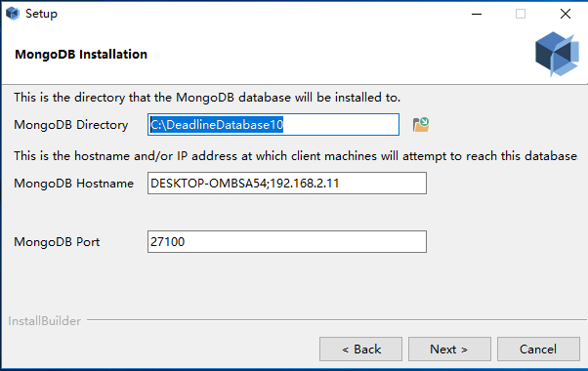Open the browse folder icon beside MongoDB Directory
This screenshot has width=588, height=371.
tap(421, 124)
